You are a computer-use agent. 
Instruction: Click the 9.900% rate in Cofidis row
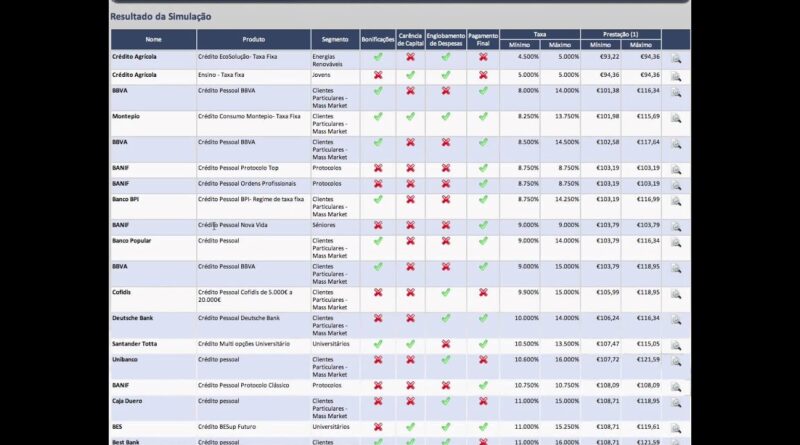(528, 292)
